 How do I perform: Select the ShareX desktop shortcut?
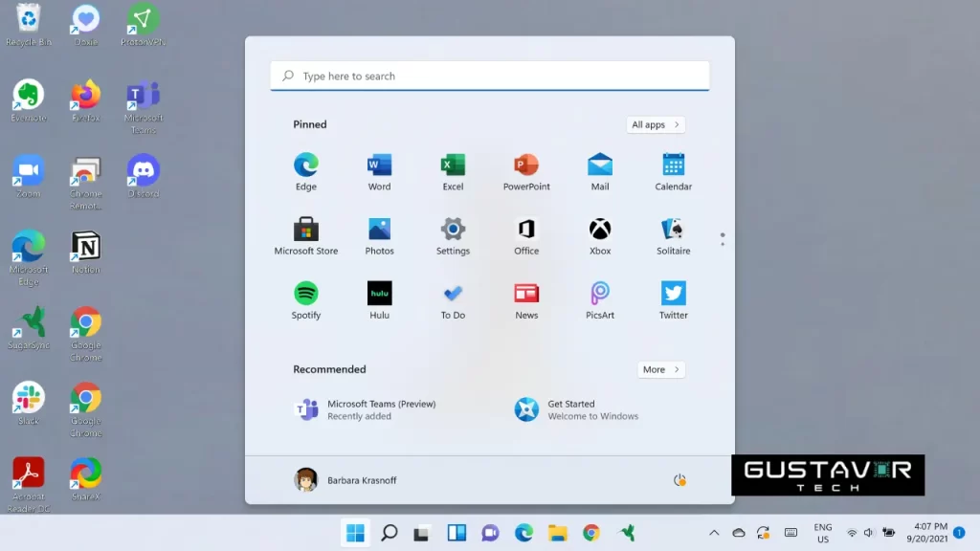pyautogui.click(x=85, y=479)
